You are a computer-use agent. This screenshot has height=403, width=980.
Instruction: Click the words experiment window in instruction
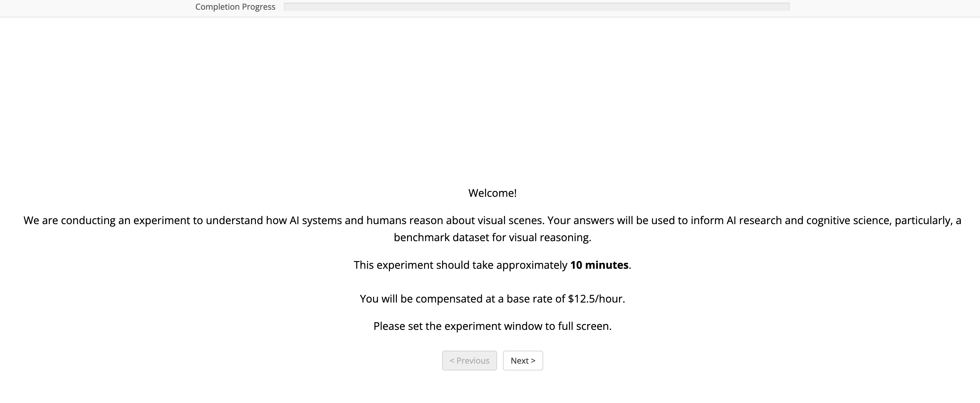[x=493, y=326]
